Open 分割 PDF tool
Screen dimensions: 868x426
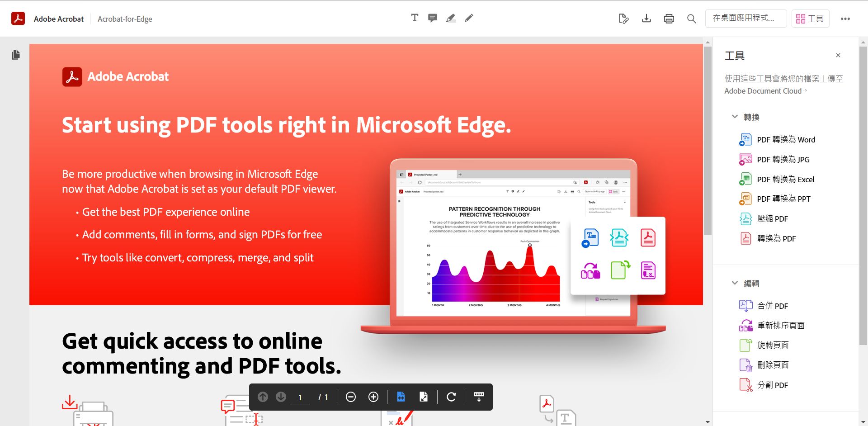click(x=773, y=385)
